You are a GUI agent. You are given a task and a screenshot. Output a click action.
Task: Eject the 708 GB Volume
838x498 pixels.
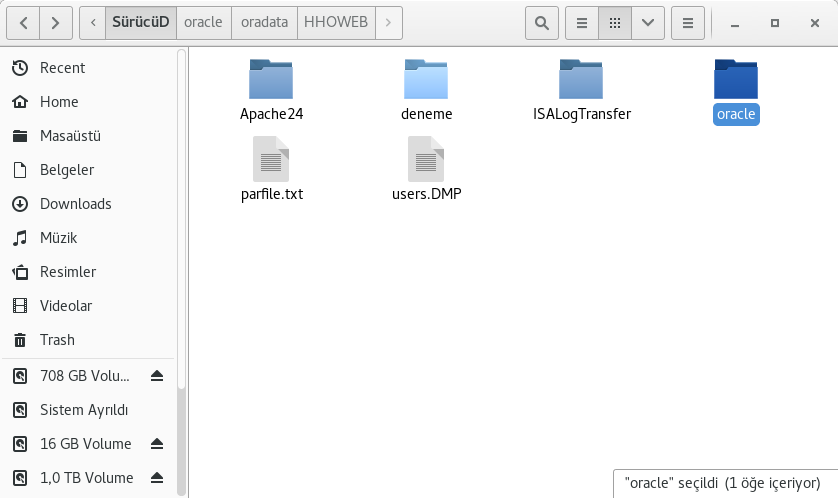pos(157,376)
